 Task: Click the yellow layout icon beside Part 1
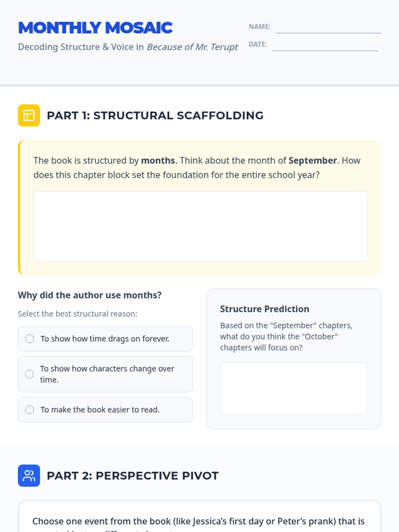tap(29, 115)
